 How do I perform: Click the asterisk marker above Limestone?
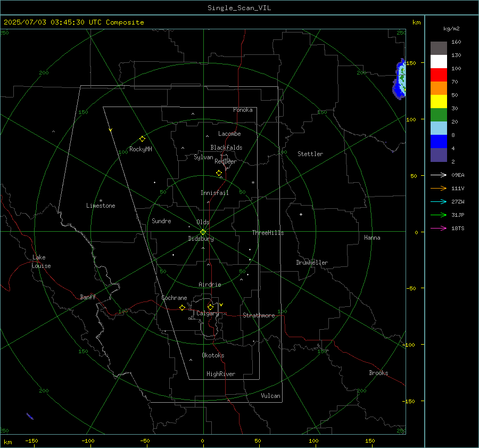101,201
